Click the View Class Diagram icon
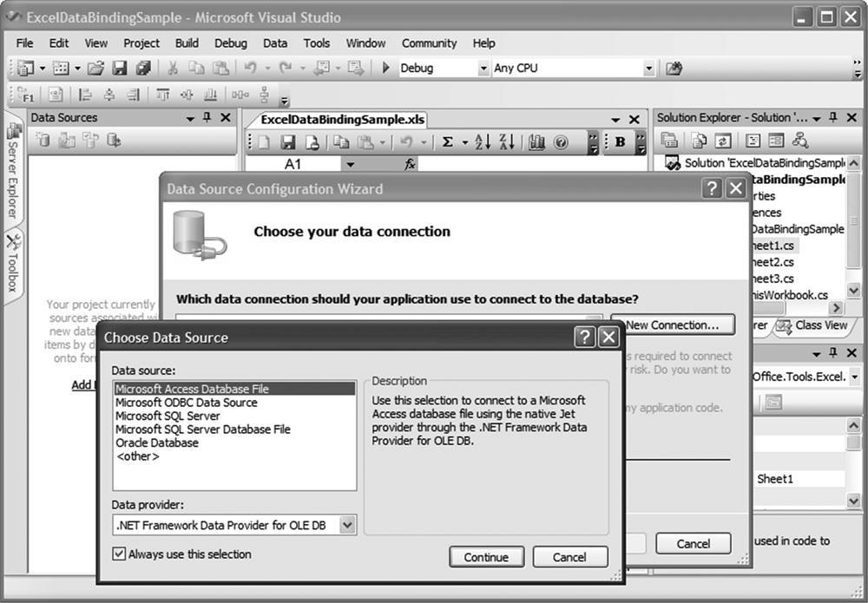 [x=800, y=141]
